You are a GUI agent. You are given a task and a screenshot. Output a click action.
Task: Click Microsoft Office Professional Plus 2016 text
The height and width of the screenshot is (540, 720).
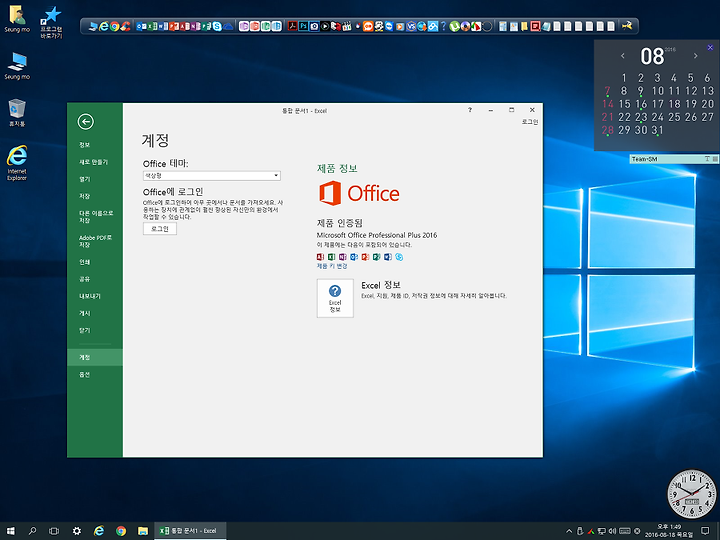pos(377,235)
